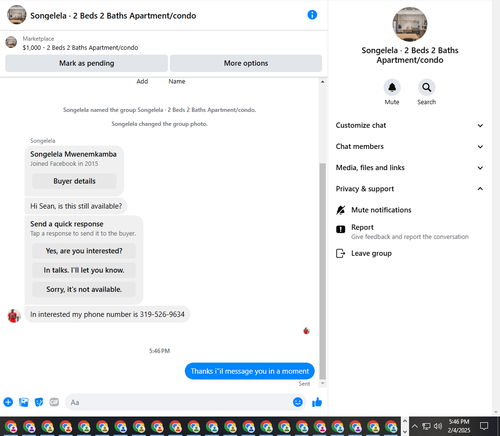This screenshot has height=436, width=500.
Task: Click Mute notifications slashed bell icon
Action: click(x=341, y=210)
